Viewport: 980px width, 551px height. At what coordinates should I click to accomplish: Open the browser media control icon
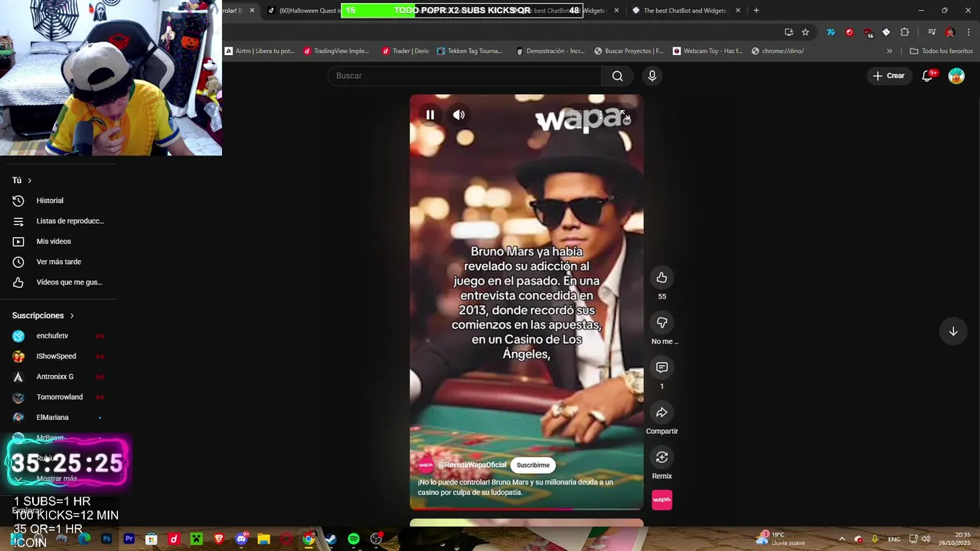932,32
